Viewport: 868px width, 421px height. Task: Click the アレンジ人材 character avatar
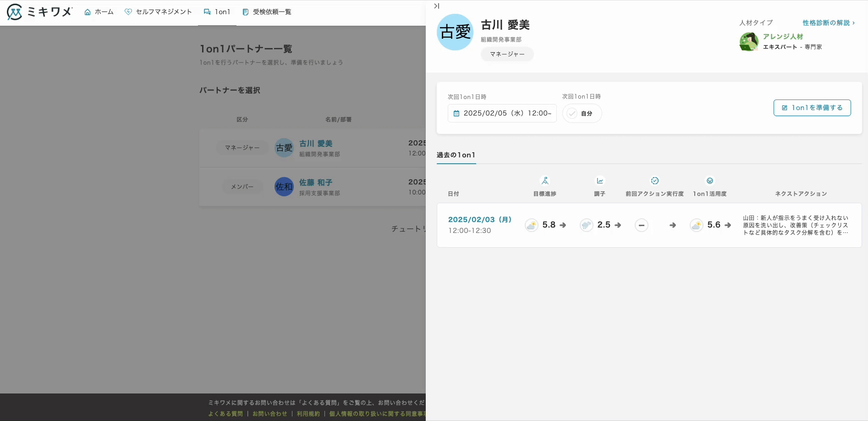click(x=748, y=42)
